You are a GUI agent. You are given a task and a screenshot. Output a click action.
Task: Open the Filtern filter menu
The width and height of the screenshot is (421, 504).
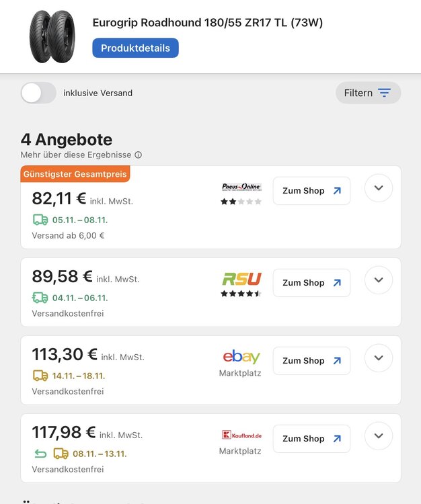pos(368,93)
